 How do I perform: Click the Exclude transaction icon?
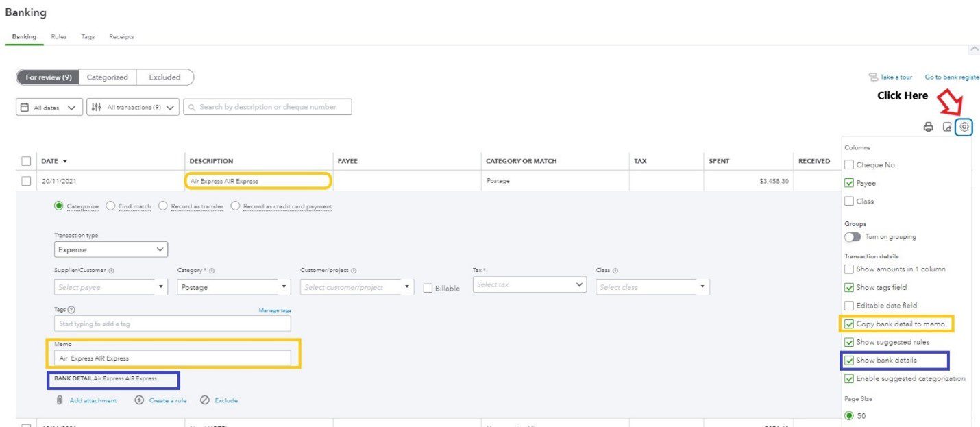204,400
